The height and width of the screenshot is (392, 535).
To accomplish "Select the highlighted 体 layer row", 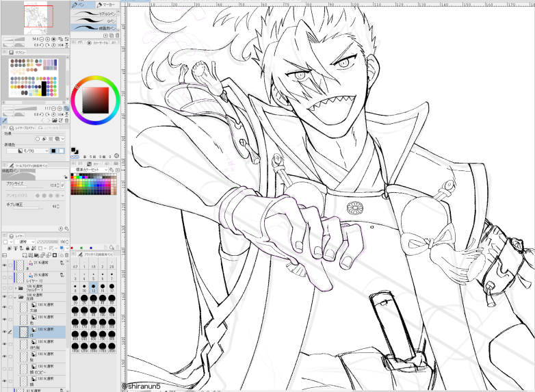I will click(x=40, y=332).
